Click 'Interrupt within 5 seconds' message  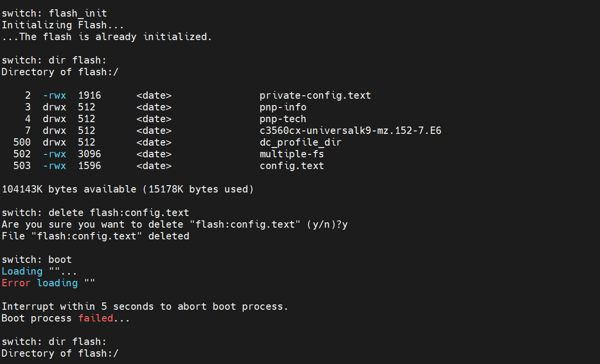click(145, 306)
